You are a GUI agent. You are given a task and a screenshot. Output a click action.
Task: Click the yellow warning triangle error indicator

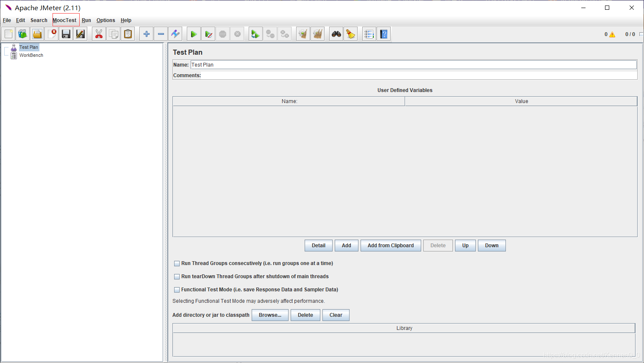click(612, 35)
